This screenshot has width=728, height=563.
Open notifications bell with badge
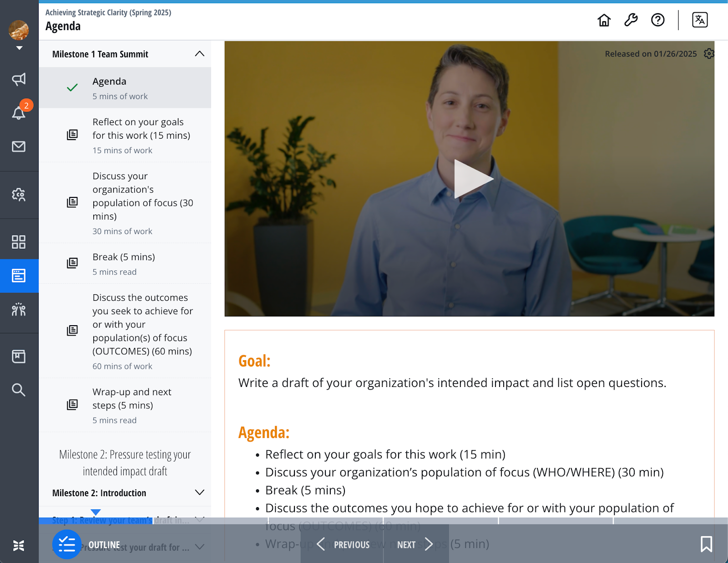[19, 113]
